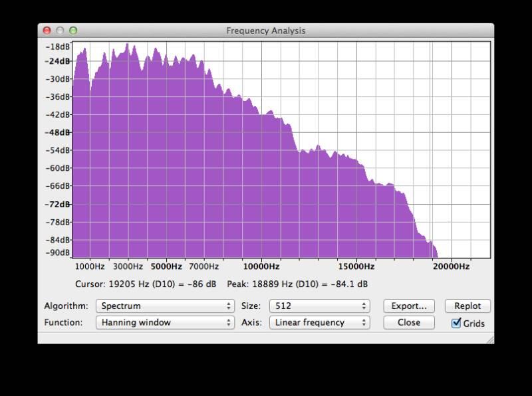Viewport: 532px width, 396px height.
Task: Open the Algorithm dropdown showing Spectrum
Action: click(x=165, y=306)
